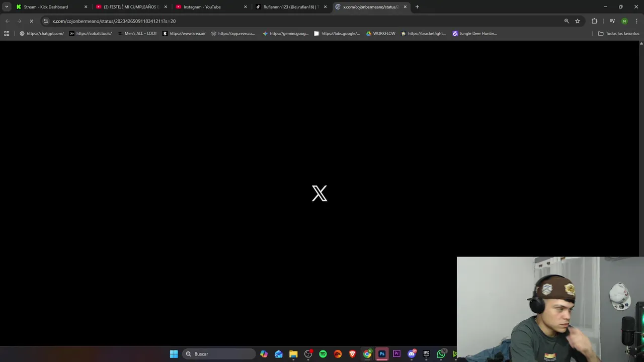Go forward in browser history
This screenshot has height=362, width=644.
19,21
